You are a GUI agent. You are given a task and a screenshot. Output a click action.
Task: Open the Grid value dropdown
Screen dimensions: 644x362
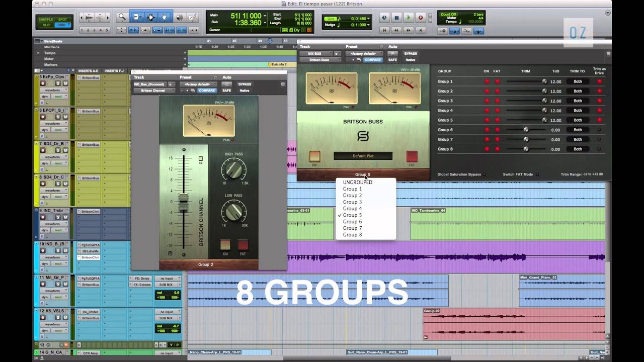pyautogui.click(x=369, y=19)
